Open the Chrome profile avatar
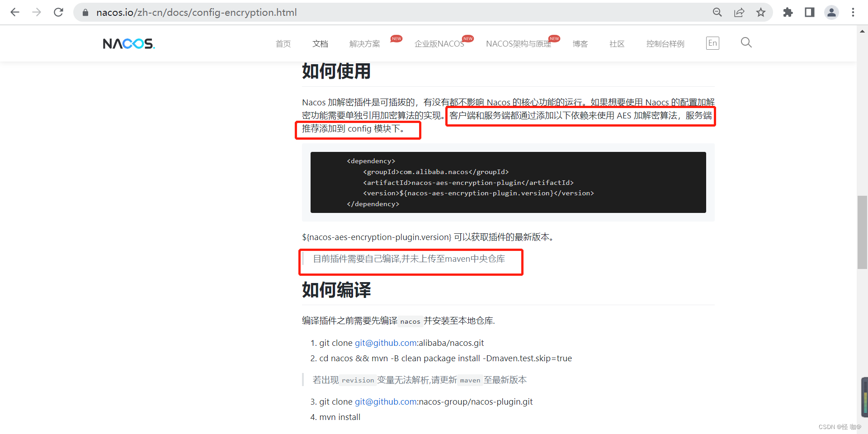 831,12
